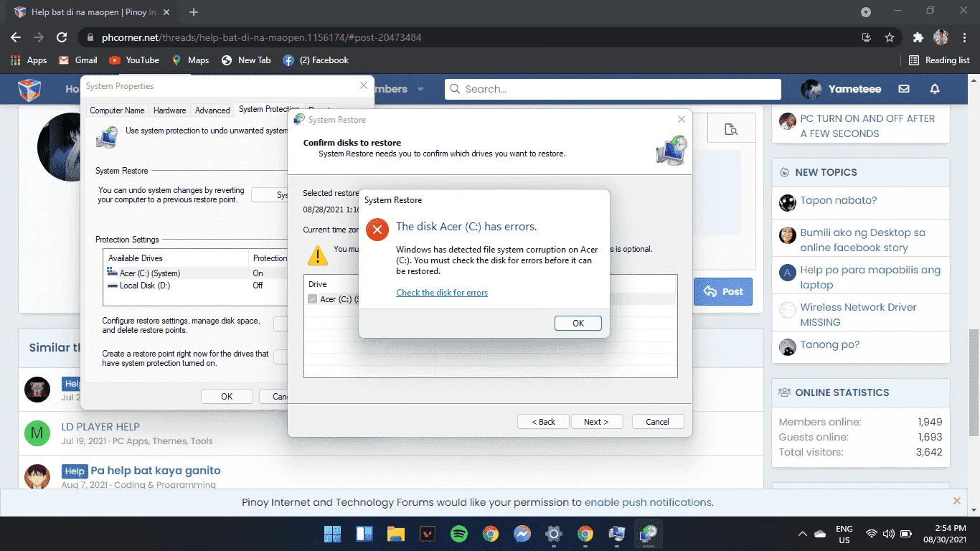Screen dimensions: 980x551
Task: Click the address bar URL
Action: pos(262,37)
